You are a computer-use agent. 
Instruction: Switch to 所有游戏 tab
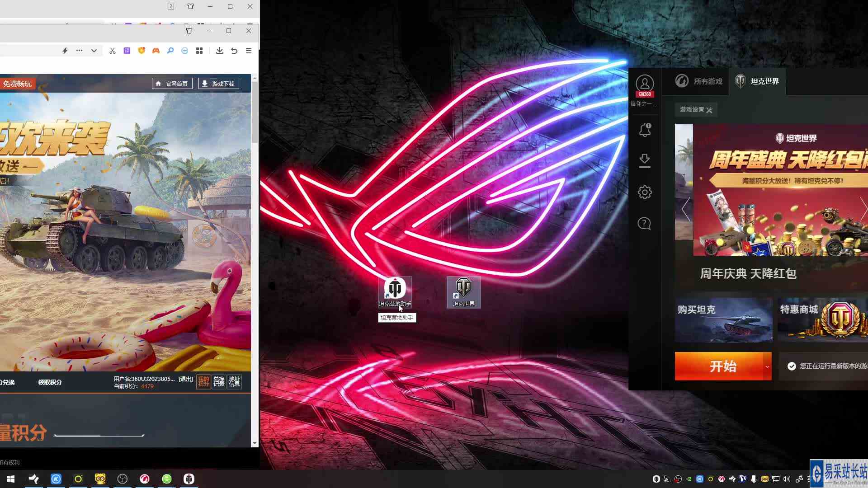coord(699,81)
